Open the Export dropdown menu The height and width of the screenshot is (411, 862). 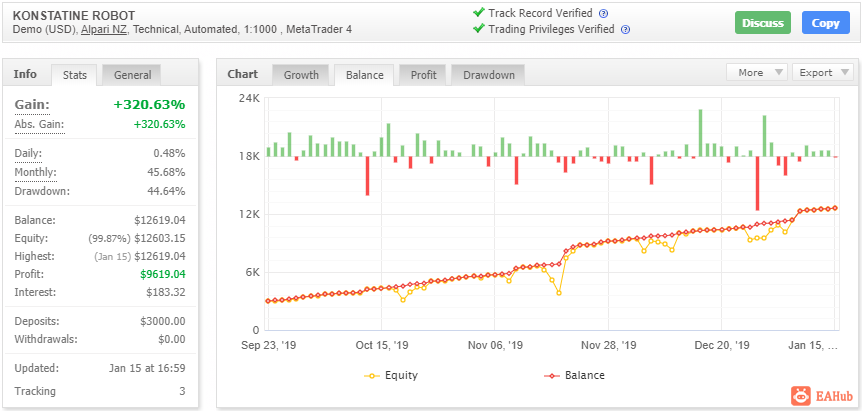coord(822,73)
